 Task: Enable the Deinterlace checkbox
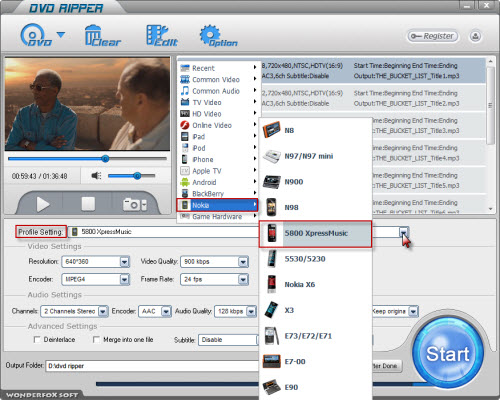point(37,339)
